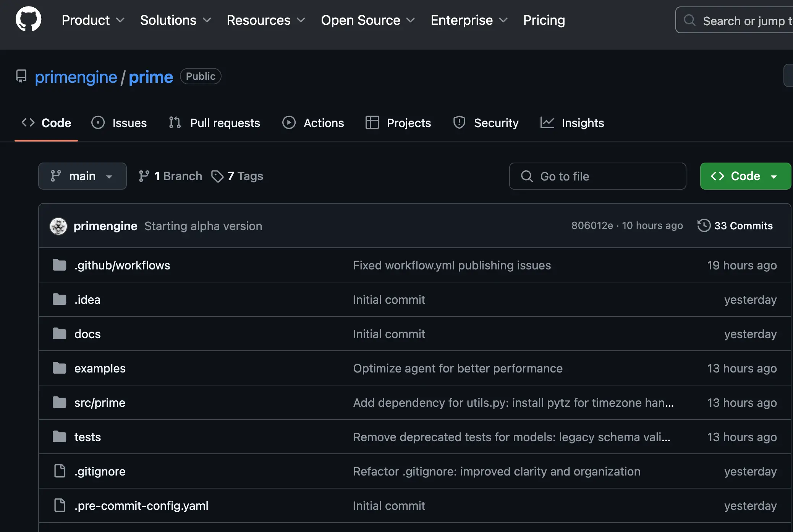Click the GitHub Octocat logo
The width and height of the screenshot is (793, 532).
tap(28, 19)
